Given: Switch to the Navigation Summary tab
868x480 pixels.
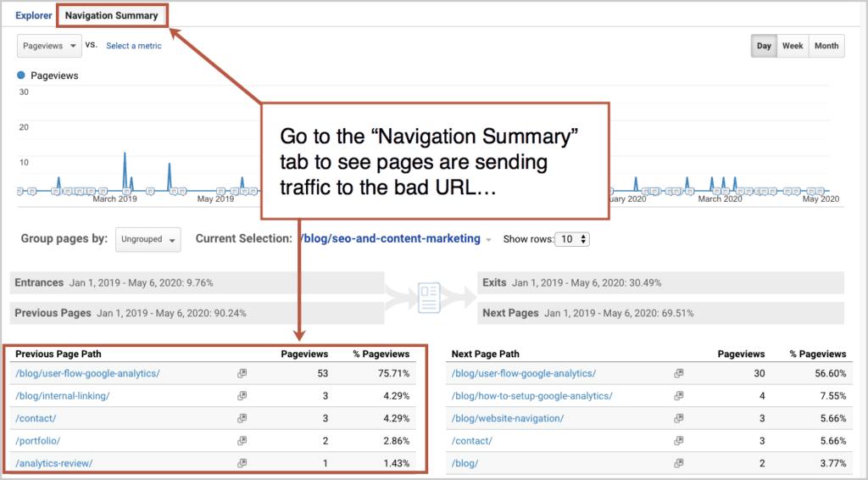Looking at the screenshot, I should [x=111, y=15].
